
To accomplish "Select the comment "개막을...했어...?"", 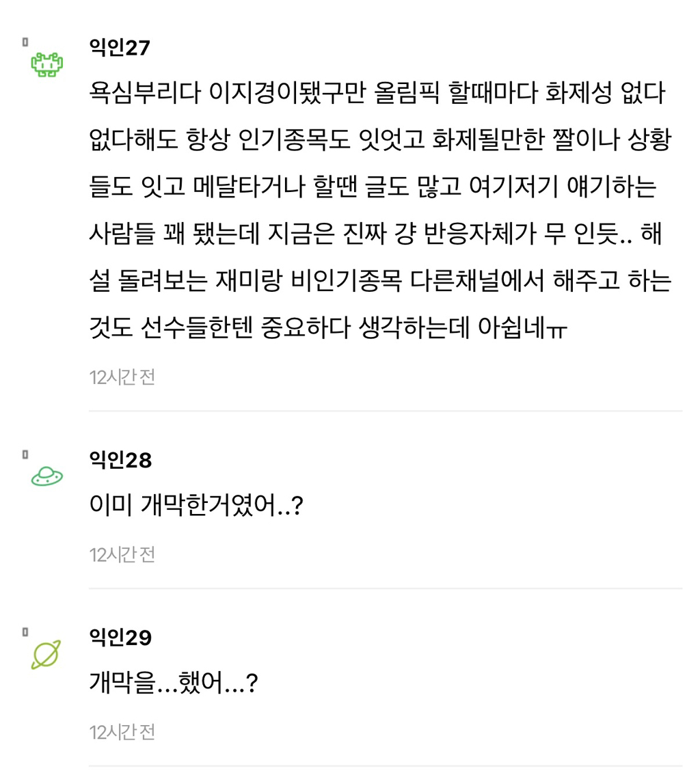I will tap(174, 683).
